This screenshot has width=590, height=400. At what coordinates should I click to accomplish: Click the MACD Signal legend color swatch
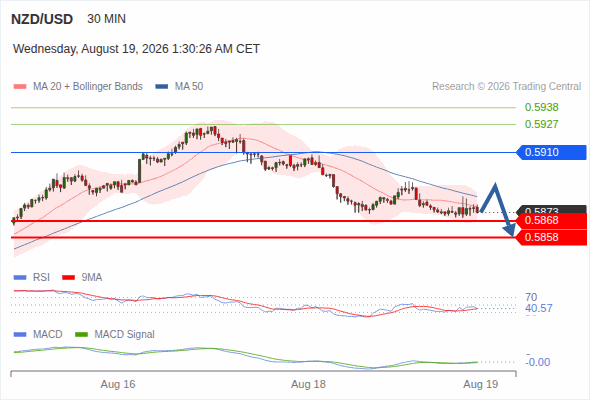tap(82, 335)
